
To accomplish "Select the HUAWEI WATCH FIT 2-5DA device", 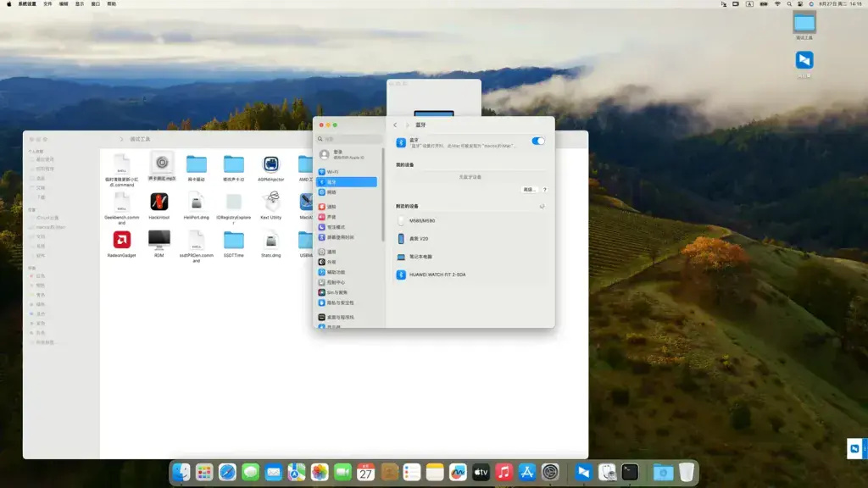I will coord(470,274).
